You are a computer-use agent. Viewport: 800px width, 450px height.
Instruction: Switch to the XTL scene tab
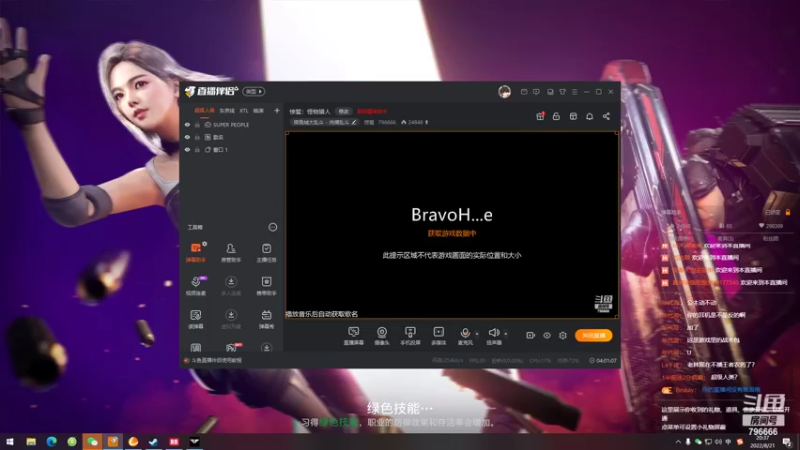pos(244,110)
